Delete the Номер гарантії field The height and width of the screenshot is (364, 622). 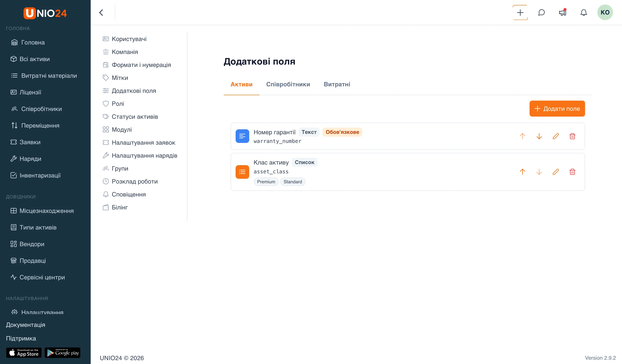[x=572, y=136]
